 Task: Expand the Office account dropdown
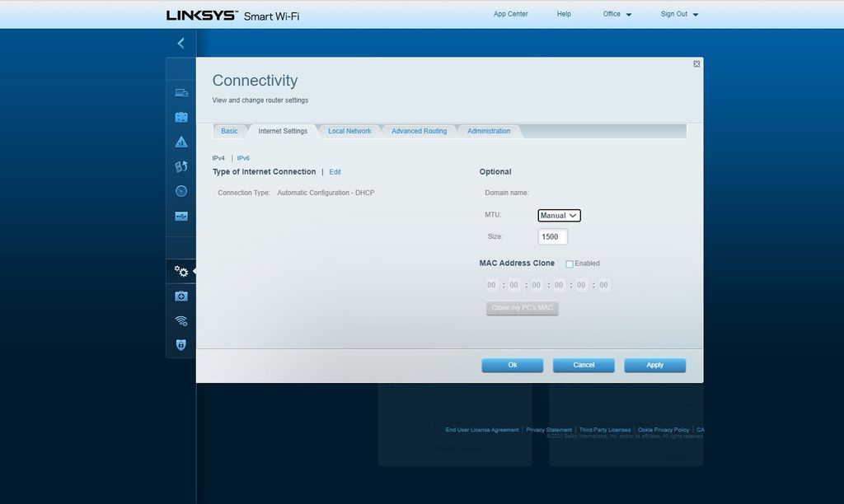pyautogui.click(x=617, y=14)
